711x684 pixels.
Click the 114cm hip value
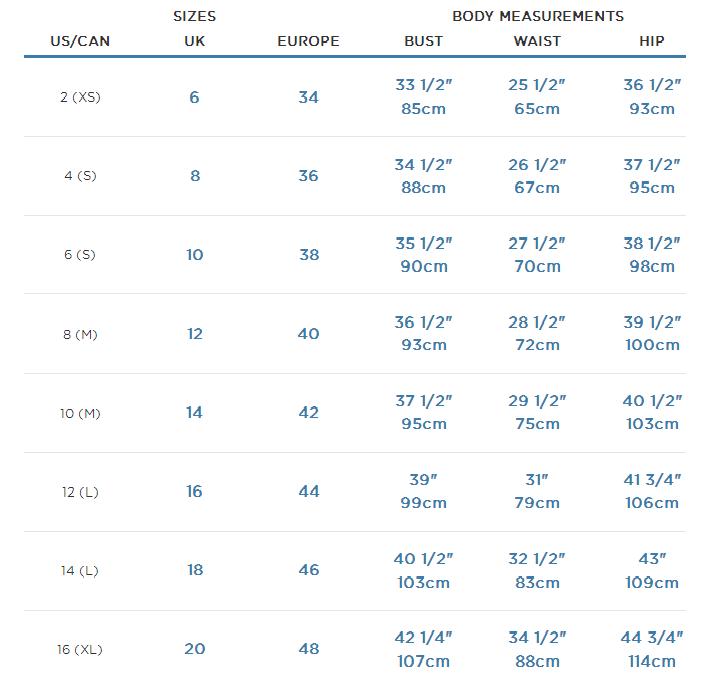coord(652,661)
